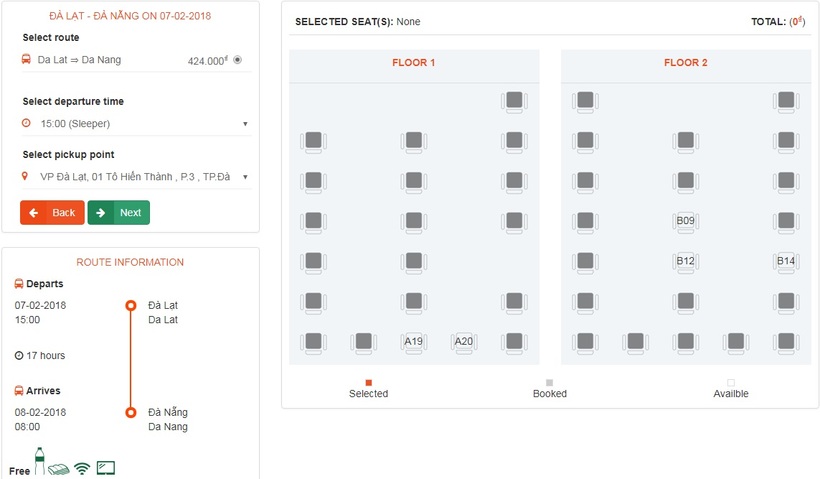Viewport: 820px width, 479px height.
Task: Click the arrival date 08-02-2018 text
Action: [40, 413]
